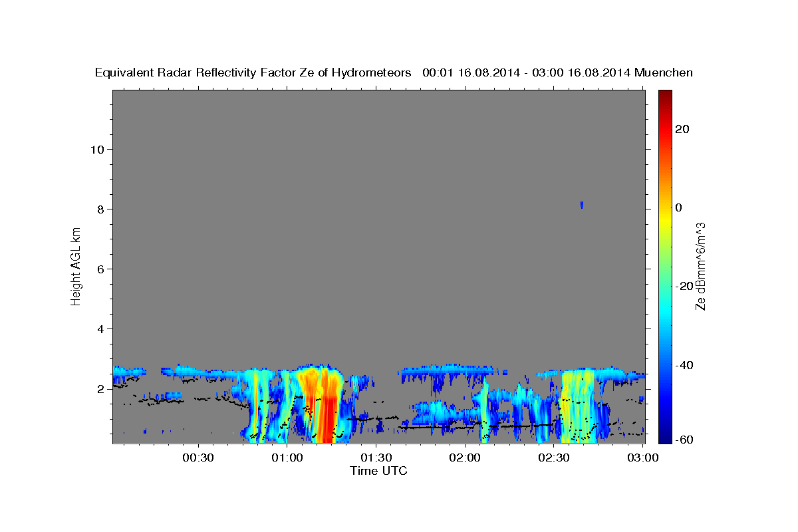Click the colorbar tick label '20'
The width and height of the screenshot is (798, 532).
[x=682, y=129]
